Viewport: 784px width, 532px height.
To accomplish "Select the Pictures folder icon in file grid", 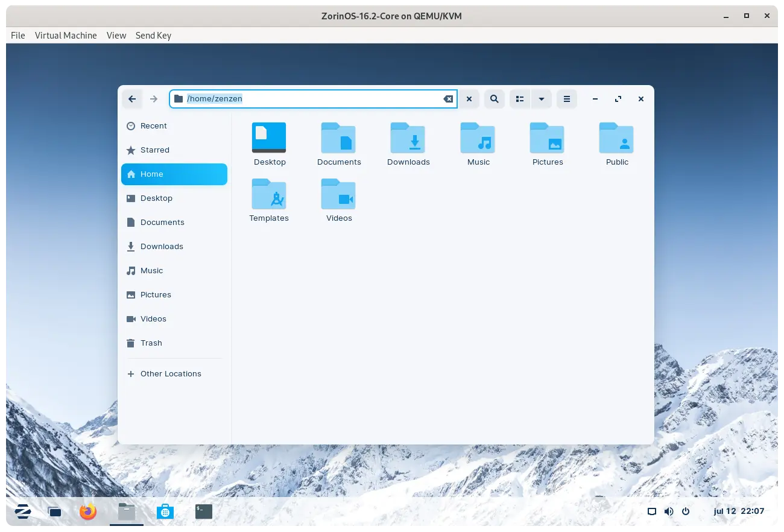I will click(547, 138).
